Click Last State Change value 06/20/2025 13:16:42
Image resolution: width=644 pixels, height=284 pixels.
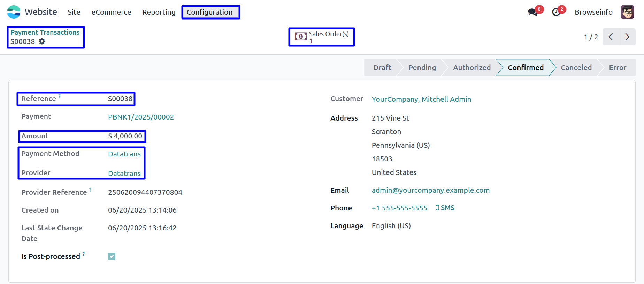[x=142, y=228]
